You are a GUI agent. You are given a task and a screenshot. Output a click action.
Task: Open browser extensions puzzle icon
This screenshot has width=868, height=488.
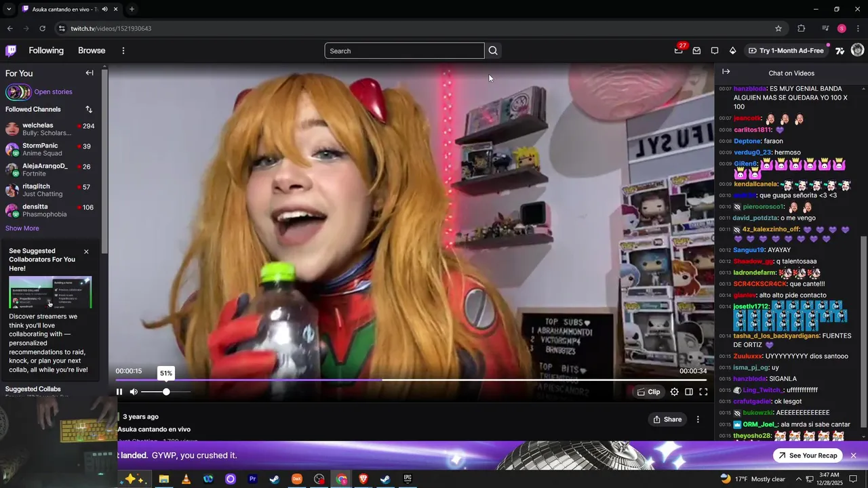[802, 28]
